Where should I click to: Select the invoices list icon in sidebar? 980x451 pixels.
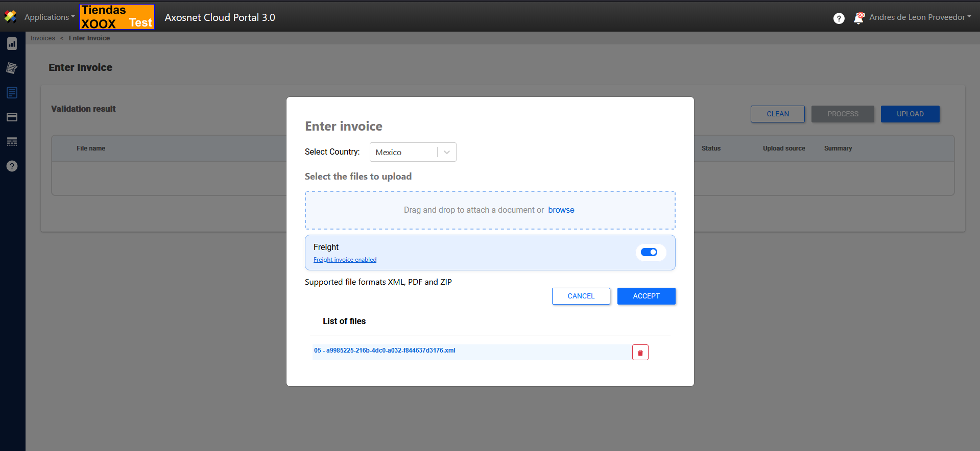coord(12,92)
